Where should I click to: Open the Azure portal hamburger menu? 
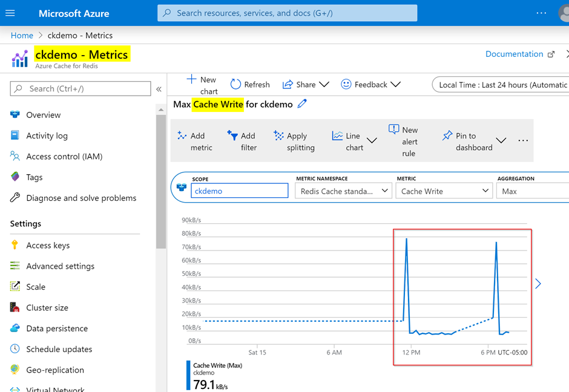10,13
